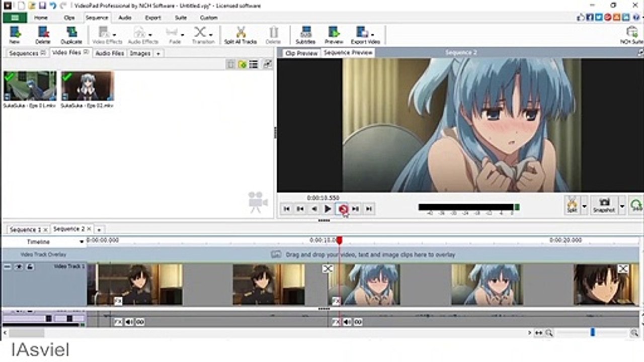644x362 pixels.
Task: Click the open project folder icon
Action: point(31,5)
